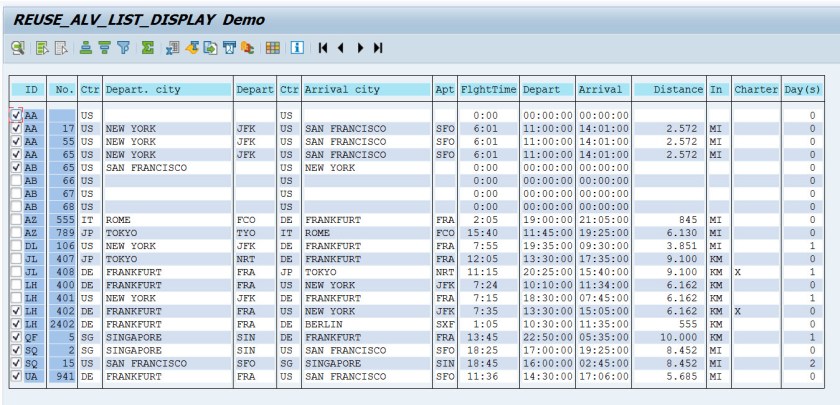This screenshot has height=405, width=840.
Task: Save list to local file icon
Action: [211, 48]
